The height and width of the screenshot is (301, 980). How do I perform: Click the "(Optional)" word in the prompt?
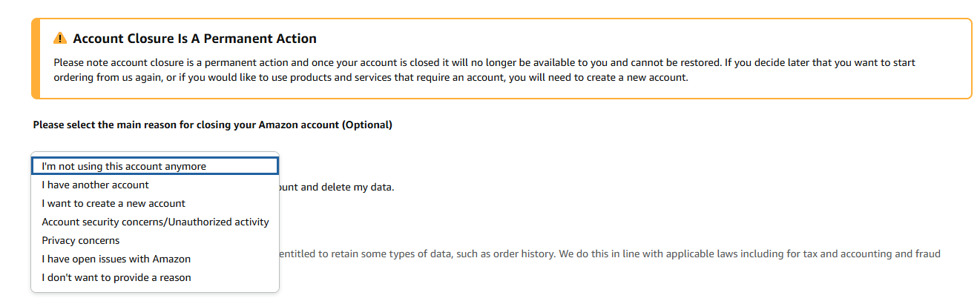(x=366, y=125)
